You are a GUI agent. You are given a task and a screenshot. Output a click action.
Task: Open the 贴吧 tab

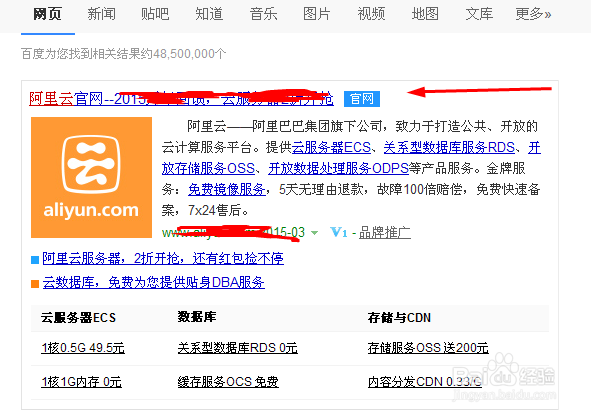click(155, 14)
